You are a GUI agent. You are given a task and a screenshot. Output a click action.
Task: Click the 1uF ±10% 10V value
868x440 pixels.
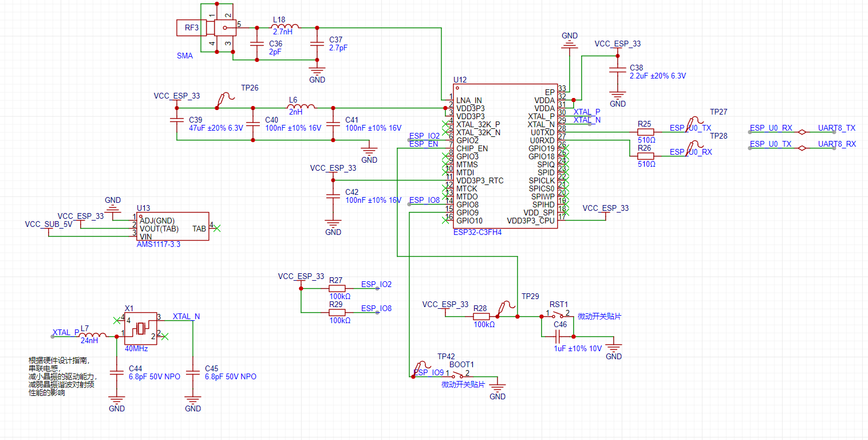[578, 348]
